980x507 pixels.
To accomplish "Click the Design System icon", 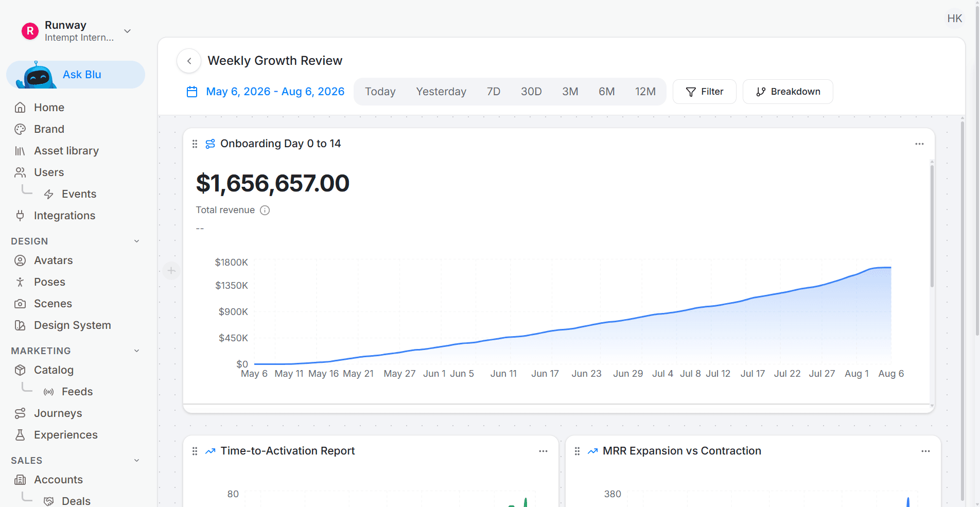I will pos(20,325).
